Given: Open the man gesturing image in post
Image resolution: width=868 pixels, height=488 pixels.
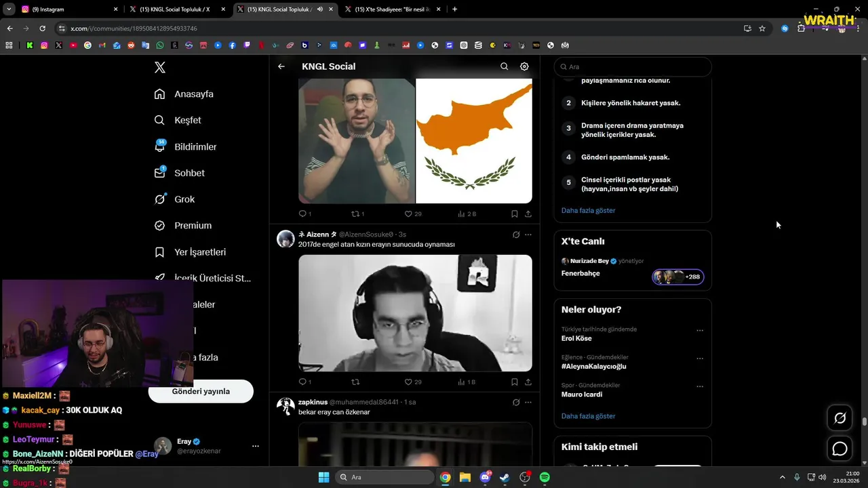Looking at the screenshot, I should (x=357, y=141).
